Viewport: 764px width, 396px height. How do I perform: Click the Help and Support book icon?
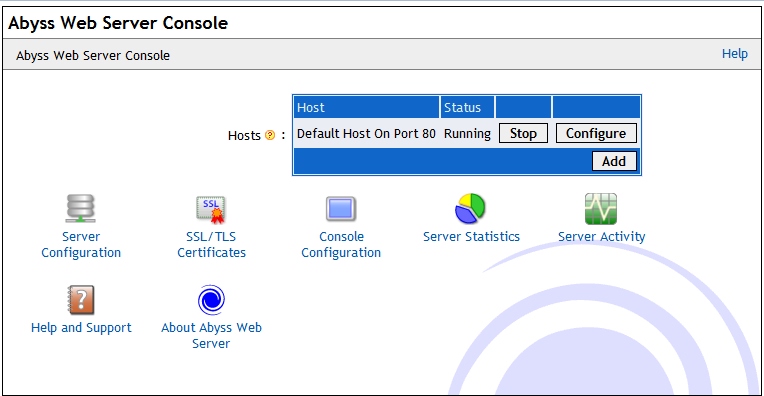(81, 300)
